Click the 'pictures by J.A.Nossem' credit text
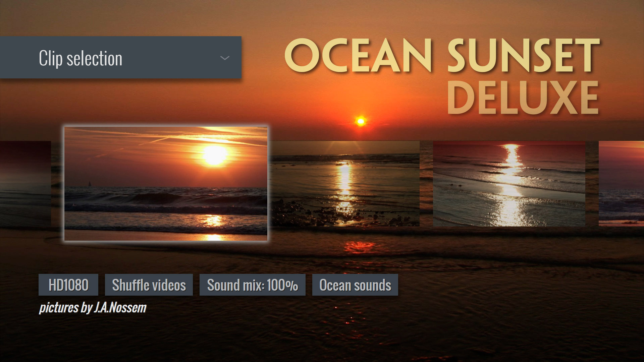644x362 pixels. pos(93,308)
